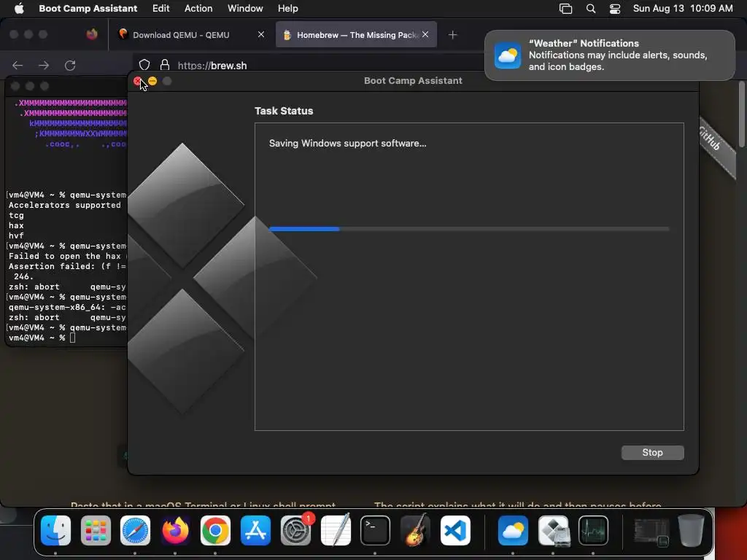Open Finder from the Dock
747x560 pixels.
(x=55, y=530)
